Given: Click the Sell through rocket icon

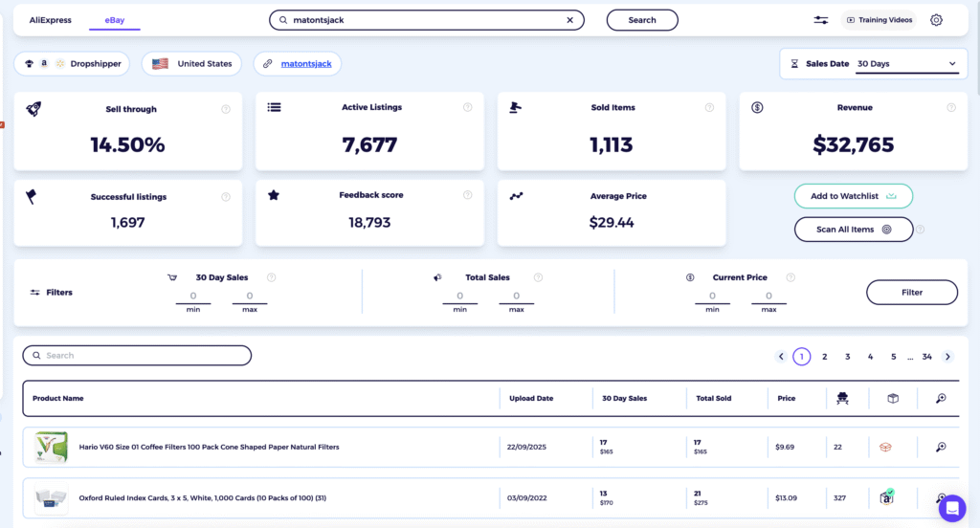Looking at the screenshot, I should click(x=33, y=109).
